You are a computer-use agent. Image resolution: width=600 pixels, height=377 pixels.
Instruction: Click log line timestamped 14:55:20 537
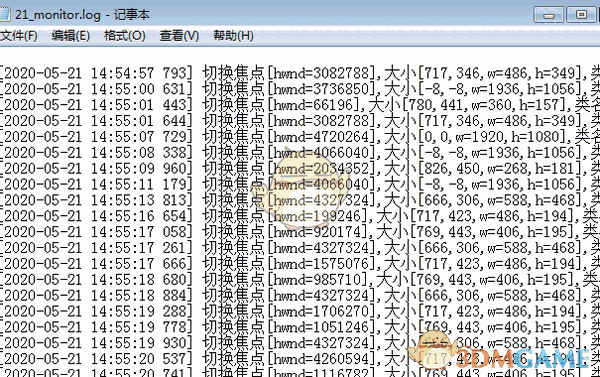click(x=300, y=359)
